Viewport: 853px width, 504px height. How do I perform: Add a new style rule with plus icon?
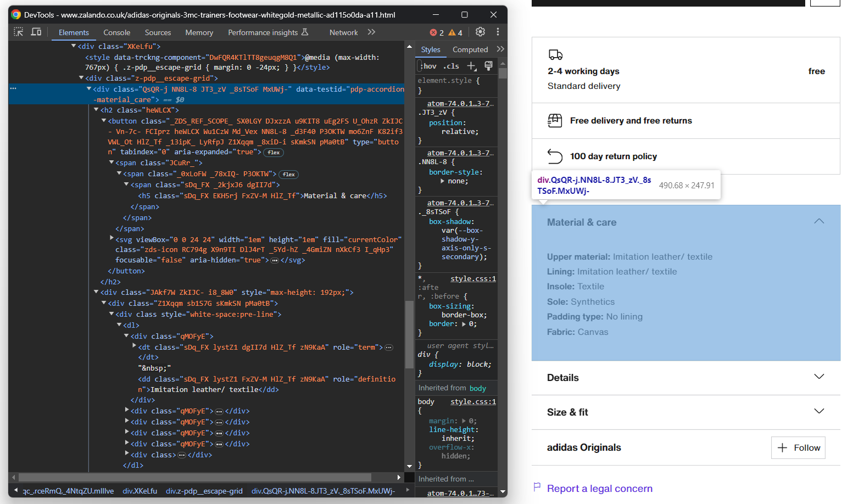point(471,66)
